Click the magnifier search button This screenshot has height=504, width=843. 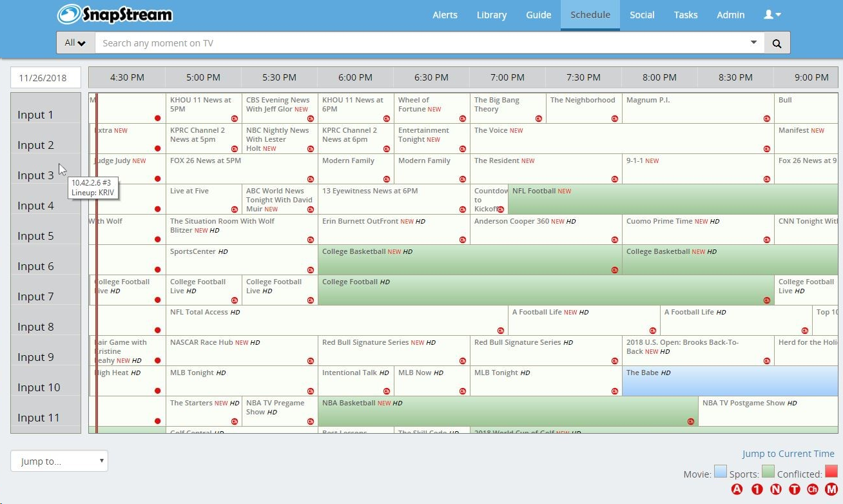tap(777, 43)
